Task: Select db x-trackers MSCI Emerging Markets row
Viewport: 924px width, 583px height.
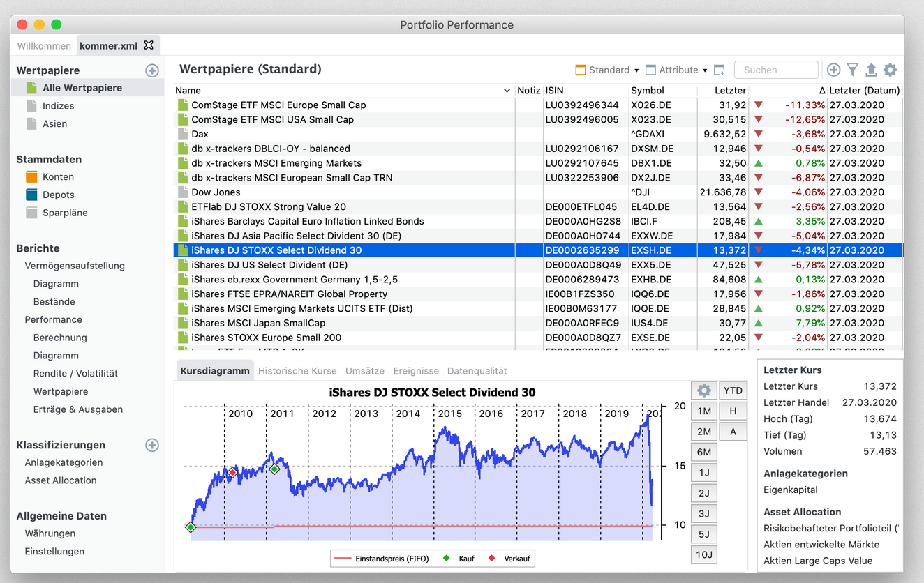Action: pos(538,163)
